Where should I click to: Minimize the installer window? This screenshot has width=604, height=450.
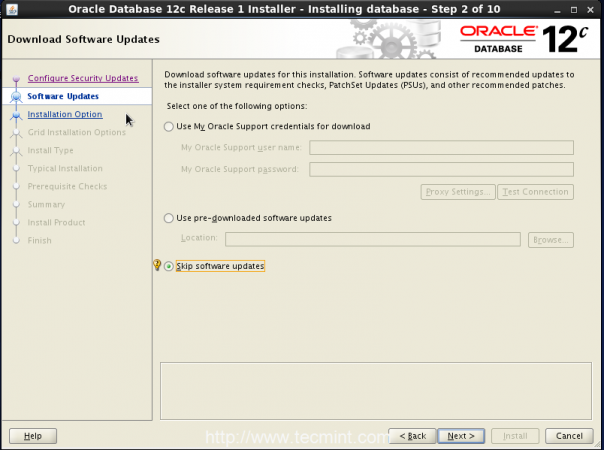557,10
